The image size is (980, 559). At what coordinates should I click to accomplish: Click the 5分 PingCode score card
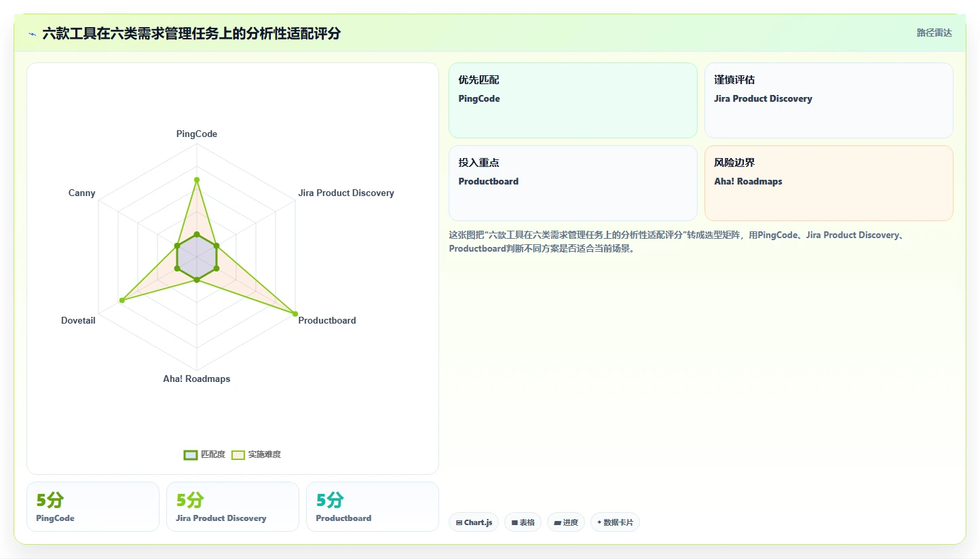pos(93,507)
